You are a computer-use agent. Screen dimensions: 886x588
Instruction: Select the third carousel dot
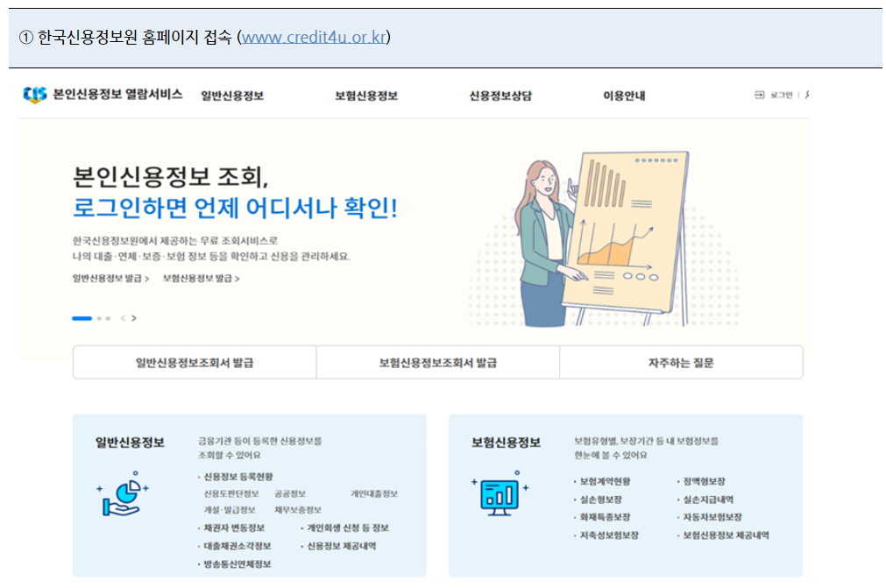[108, 319]
